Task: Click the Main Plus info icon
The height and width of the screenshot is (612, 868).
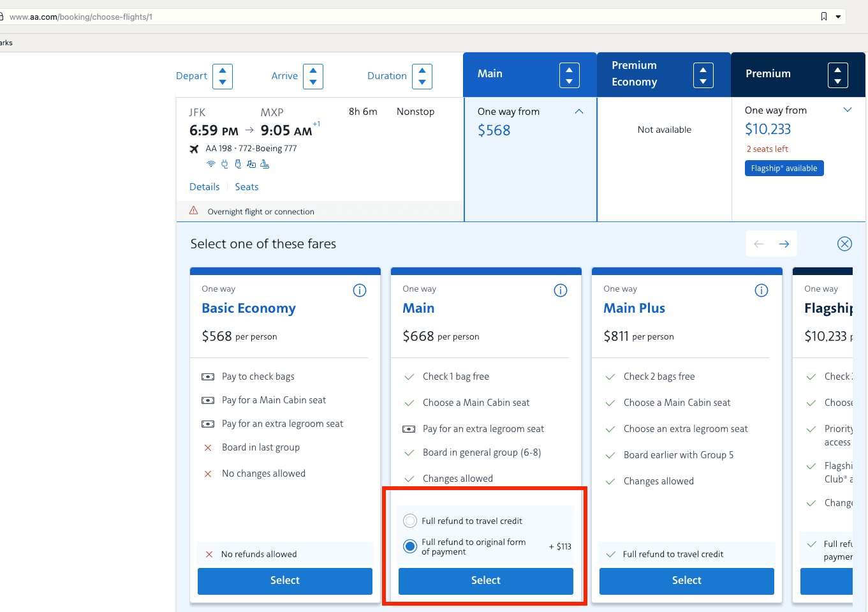Action: click(761, 290)
